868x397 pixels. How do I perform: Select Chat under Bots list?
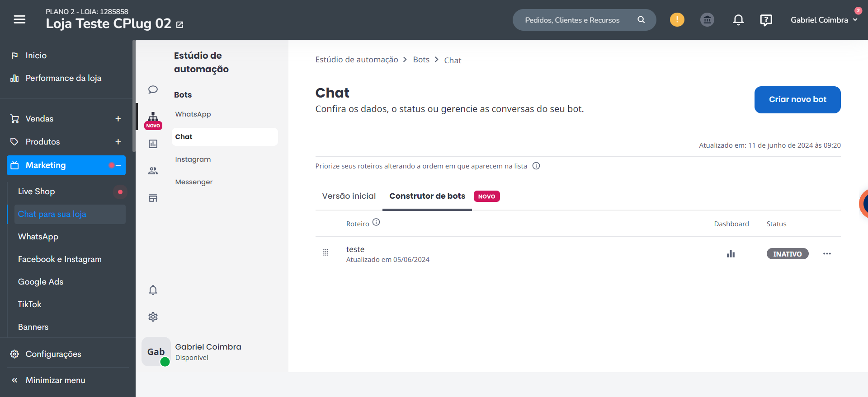[x=225, y=137]
